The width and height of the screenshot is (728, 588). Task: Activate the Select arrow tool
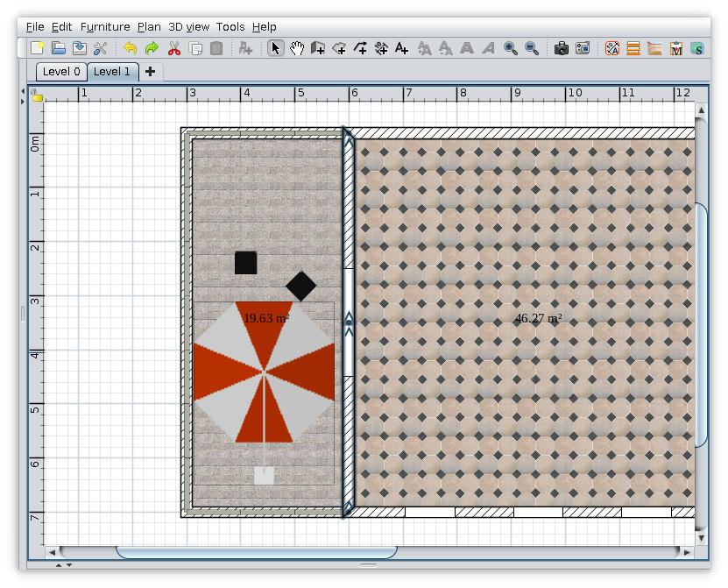tap(275, 48)
